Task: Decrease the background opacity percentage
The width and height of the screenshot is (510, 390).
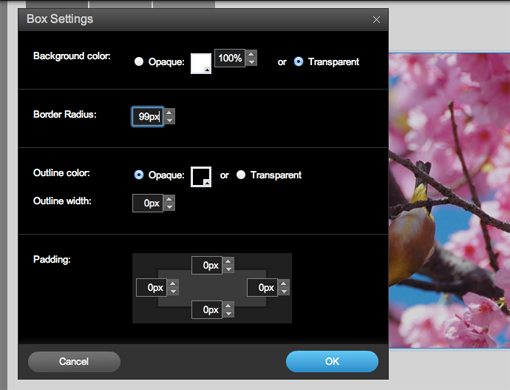Action: tap(252, 62)
